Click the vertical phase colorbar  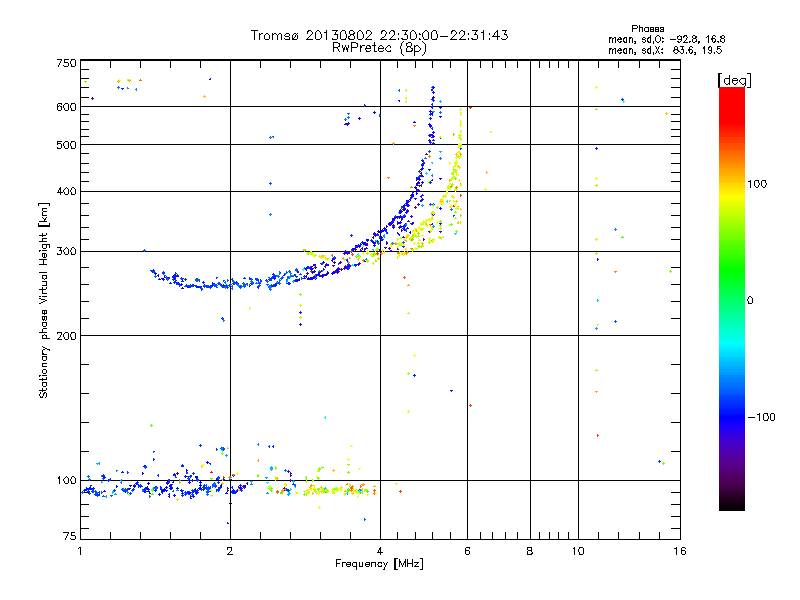pos(732,298)
